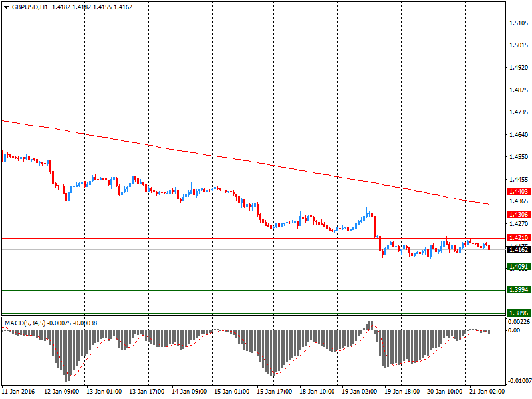The image size is (532, 399).
Task: Click the 1.4825 price scale value
Action: pyautogui.click(x=519, y=90)
